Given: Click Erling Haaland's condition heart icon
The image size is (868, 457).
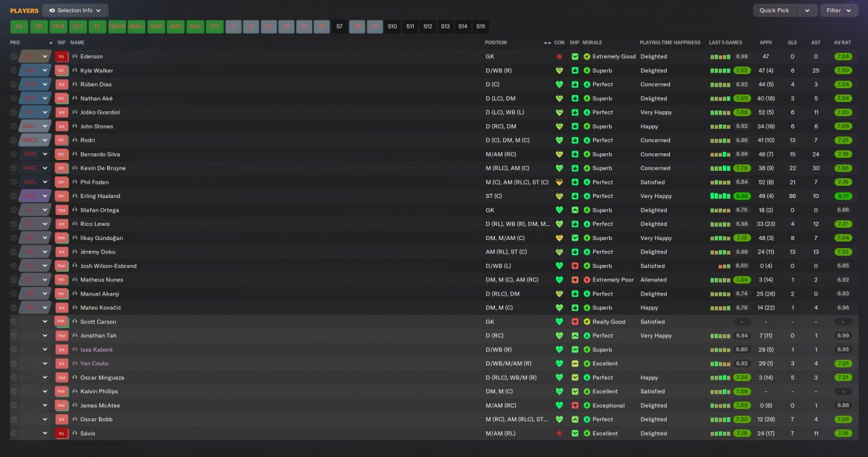Looking at the screenshot, I should [559, 196].
